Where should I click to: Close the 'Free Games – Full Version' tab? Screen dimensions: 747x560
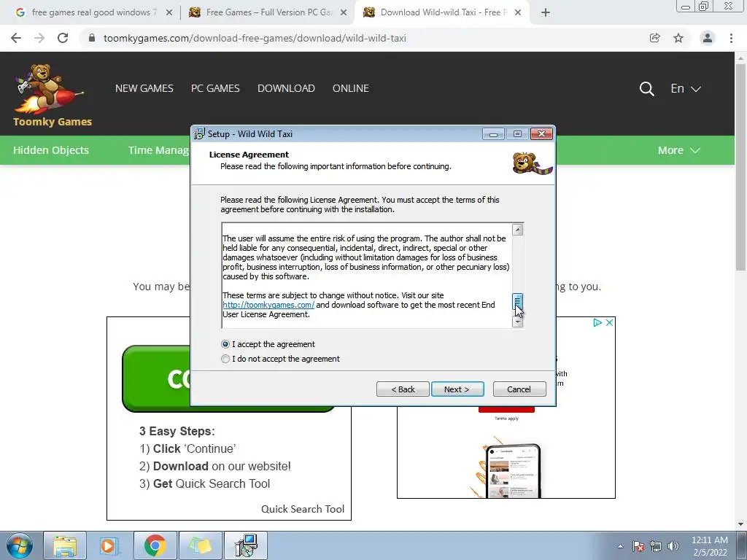click(x=344, y=12)
